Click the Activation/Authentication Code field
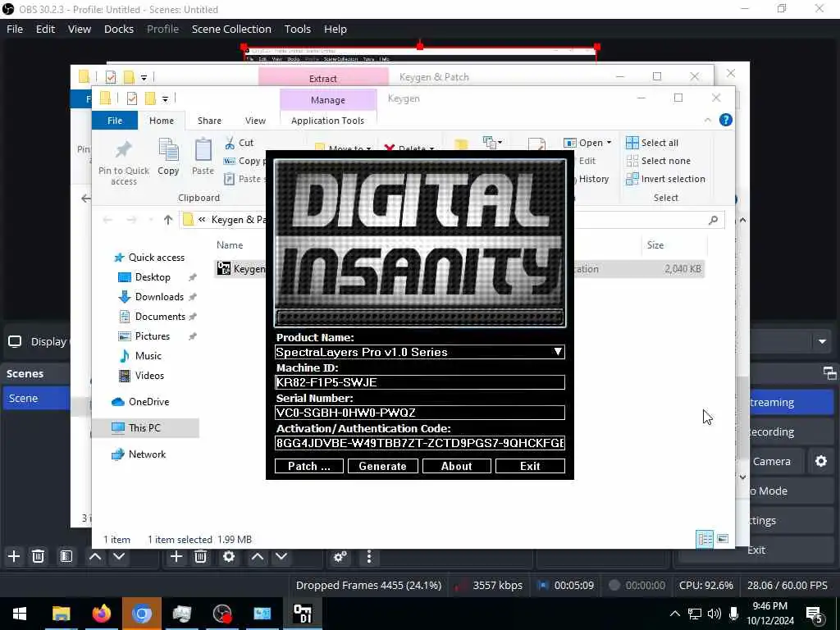 420,443
